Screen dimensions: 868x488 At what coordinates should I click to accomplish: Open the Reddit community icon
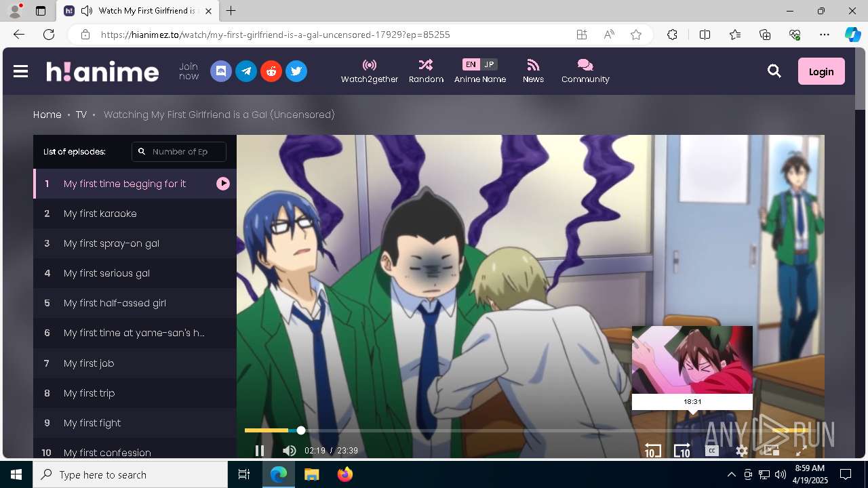pyautogui.click(x=271, y=71)
